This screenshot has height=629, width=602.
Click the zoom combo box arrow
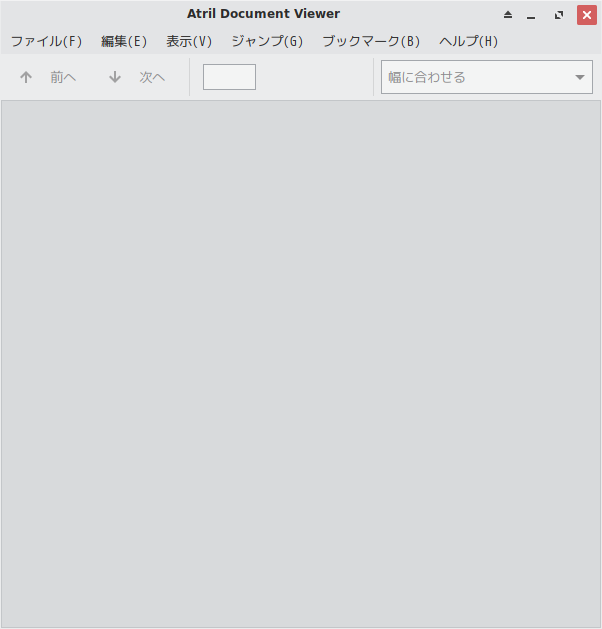(580, 77)
